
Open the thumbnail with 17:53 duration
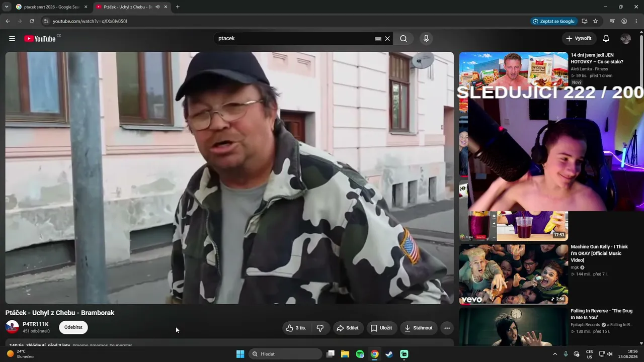tap(513, 226)
